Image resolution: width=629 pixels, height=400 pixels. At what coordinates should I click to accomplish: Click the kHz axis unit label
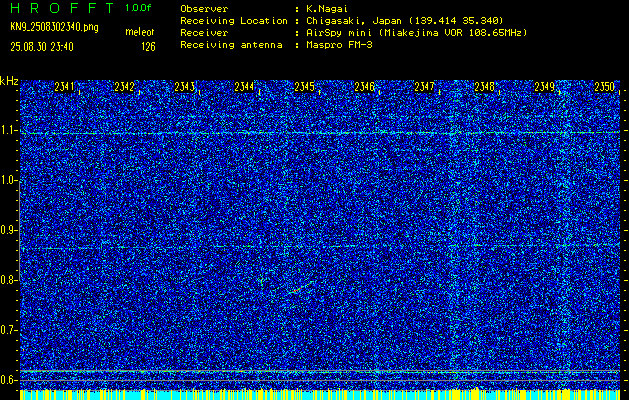click(9, 81)
